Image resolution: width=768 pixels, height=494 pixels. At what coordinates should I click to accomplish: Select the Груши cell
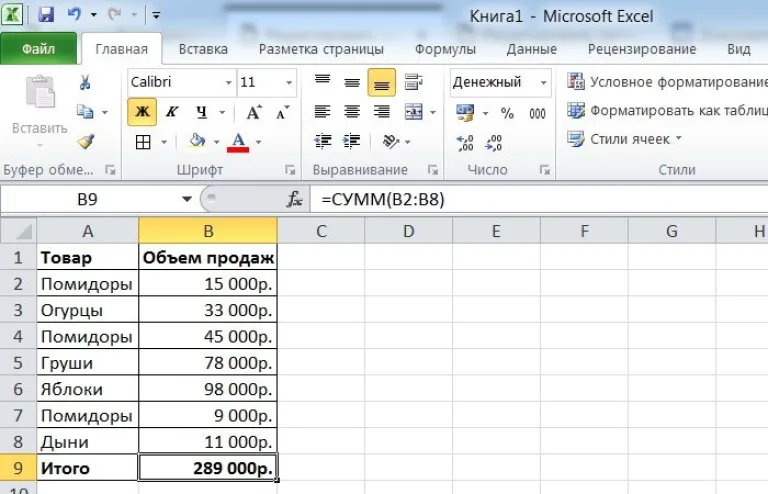[88, 363]
